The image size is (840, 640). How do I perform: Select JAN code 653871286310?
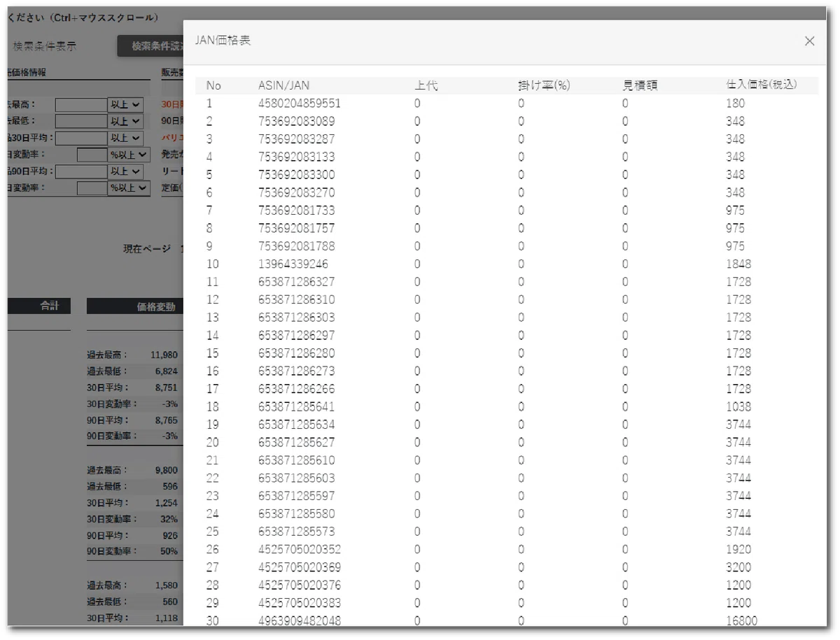[x=296, y=299]
